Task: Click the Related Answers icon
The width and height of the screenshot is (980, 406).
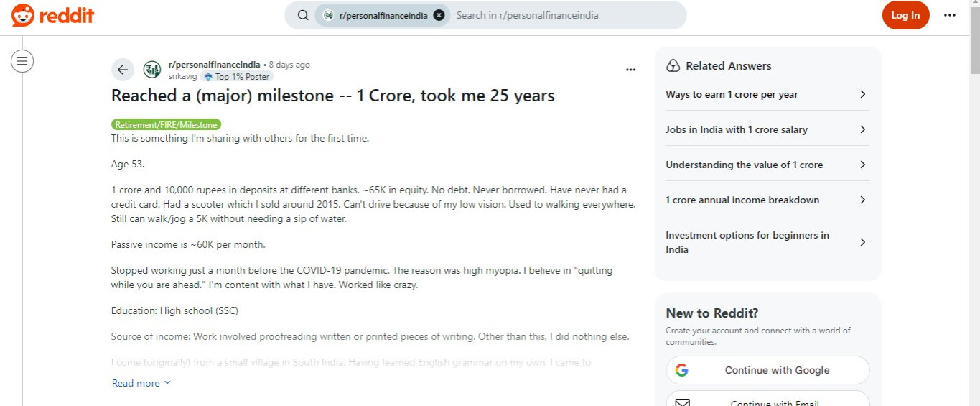Action: (x=673, y=66)
